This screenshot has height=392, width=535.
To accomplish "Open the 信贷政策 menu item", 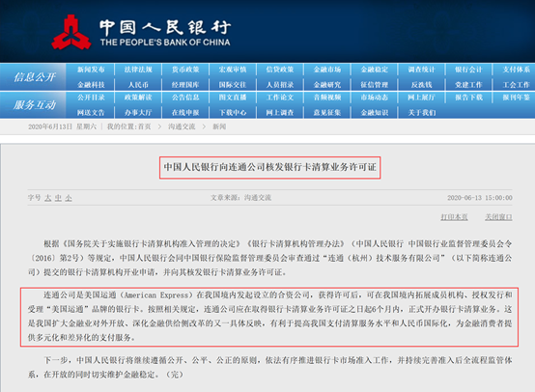I will point(280,70).
